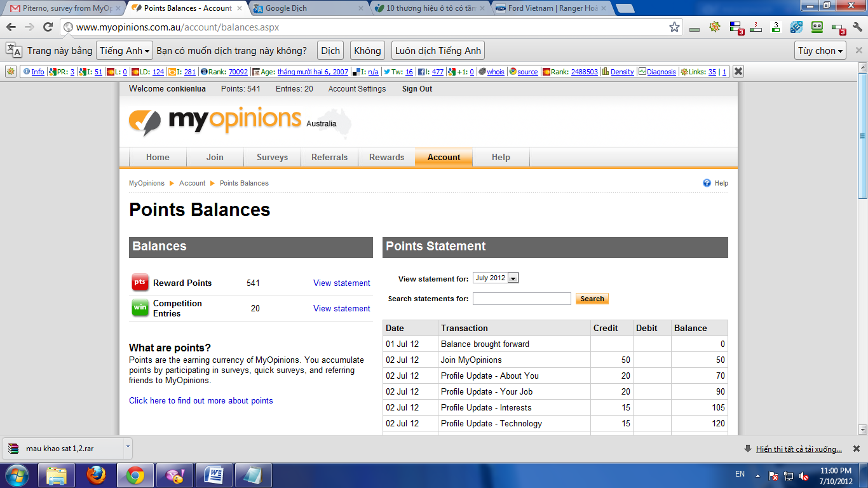868x488 pixels.
Task: Click the network icon in the system tray
Action: [x=789, y=475]
